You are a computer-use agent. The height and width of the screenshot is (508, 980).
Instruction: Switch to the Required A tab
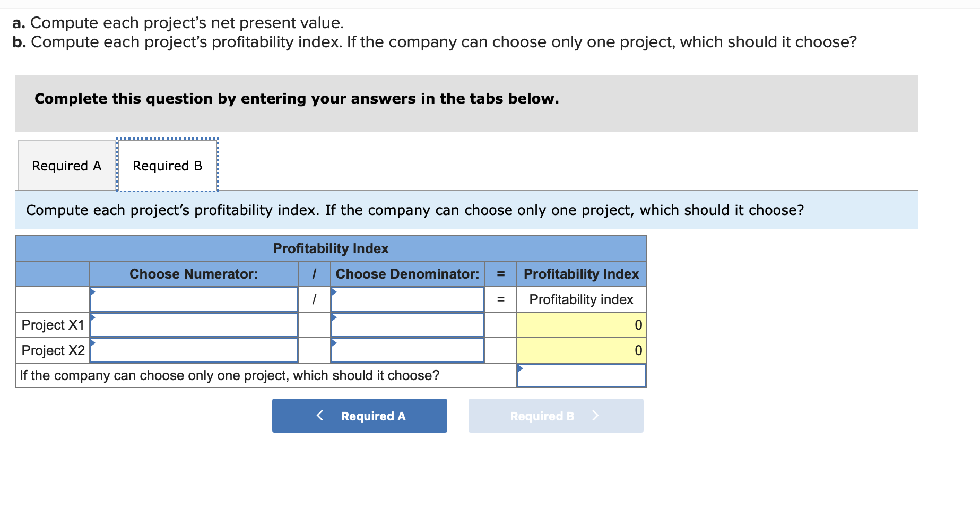coord(66,165)
